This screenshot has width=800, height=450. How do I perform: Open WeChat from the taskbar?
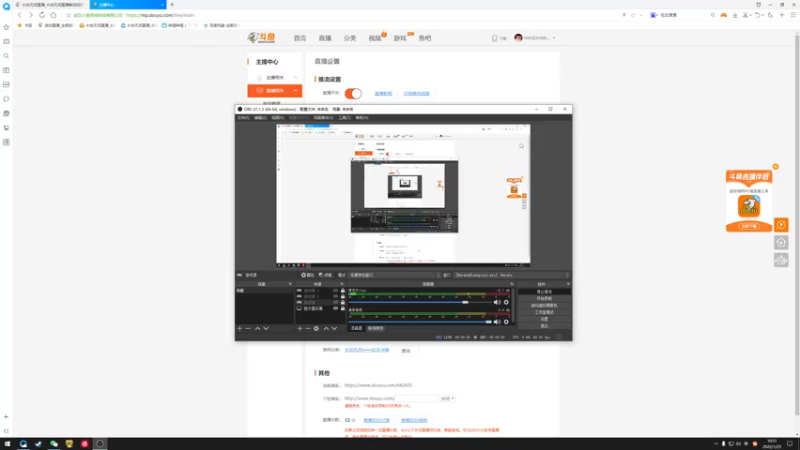tap(54, 444)
